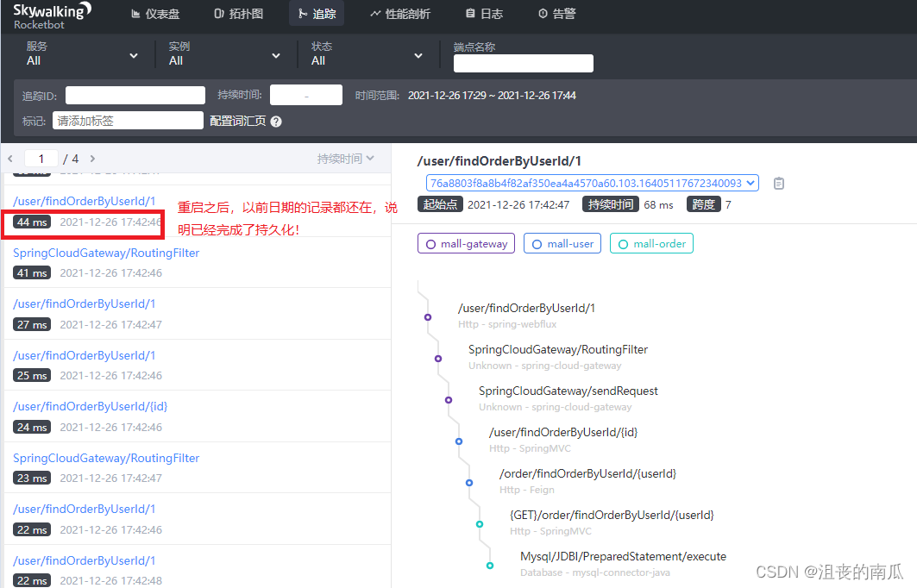Image resolution: width=917 pixels, height=588 pixels.
Task: Open the 告警 alarm tab
Action: (556, 14)
